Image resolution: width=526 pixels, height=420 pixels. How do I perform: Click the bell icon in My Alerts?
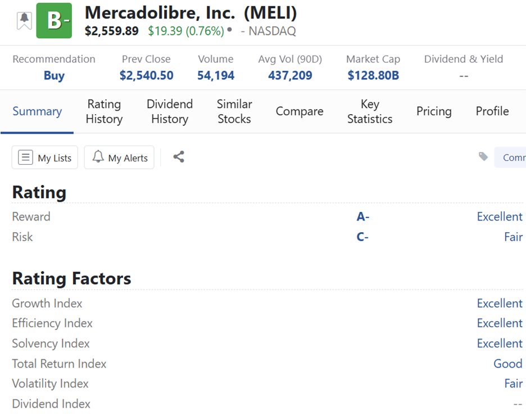(x=98, y=156)
